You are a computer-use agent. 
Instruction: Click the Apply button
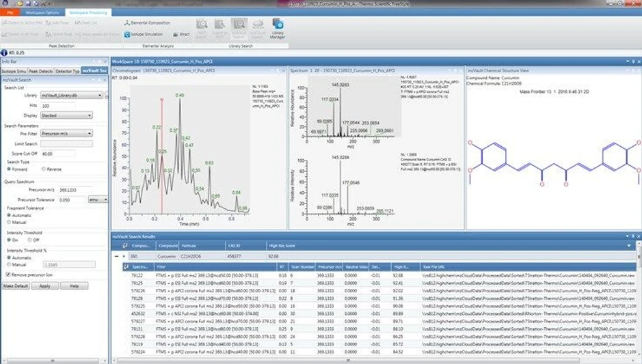tap(45, 286)
